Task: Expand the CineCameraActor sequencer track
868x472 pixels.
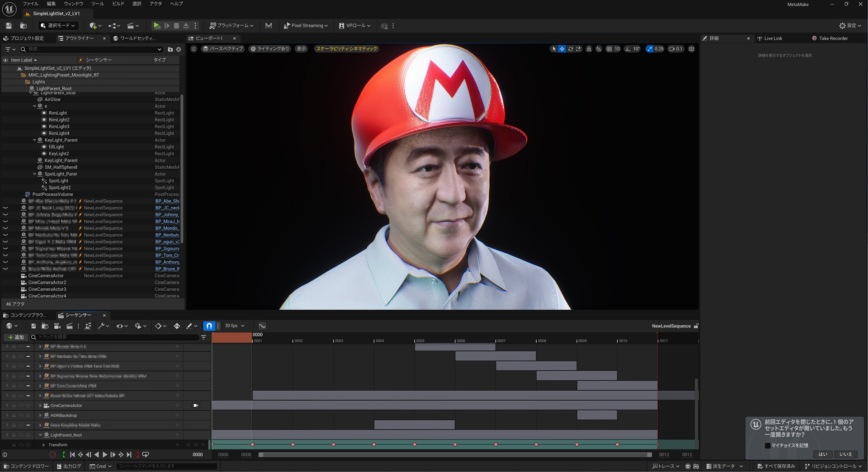Action: pyautogui.click(x=40, y=406)
